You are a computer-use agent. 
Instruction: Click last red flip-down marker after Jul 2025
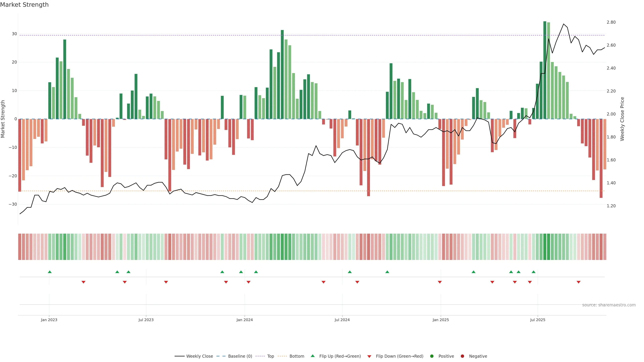tap(578, 282)
